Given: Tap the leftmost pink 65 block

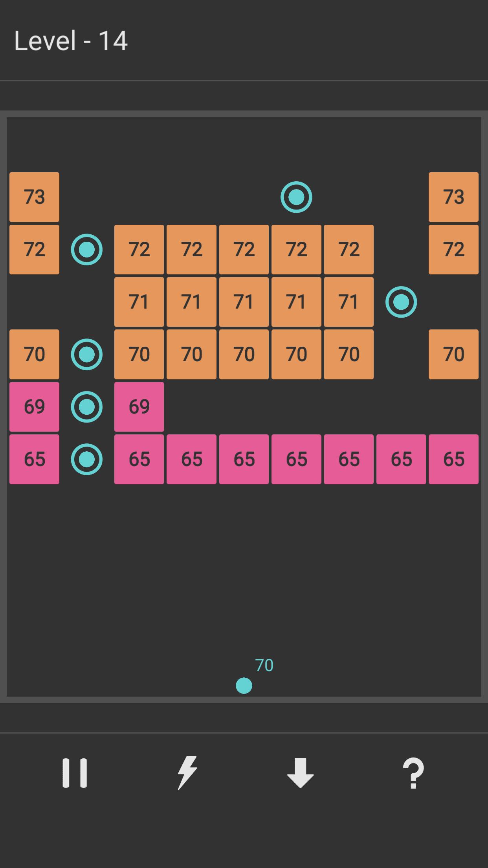Looking at the screenshot, I should click(x=35, y=459).
